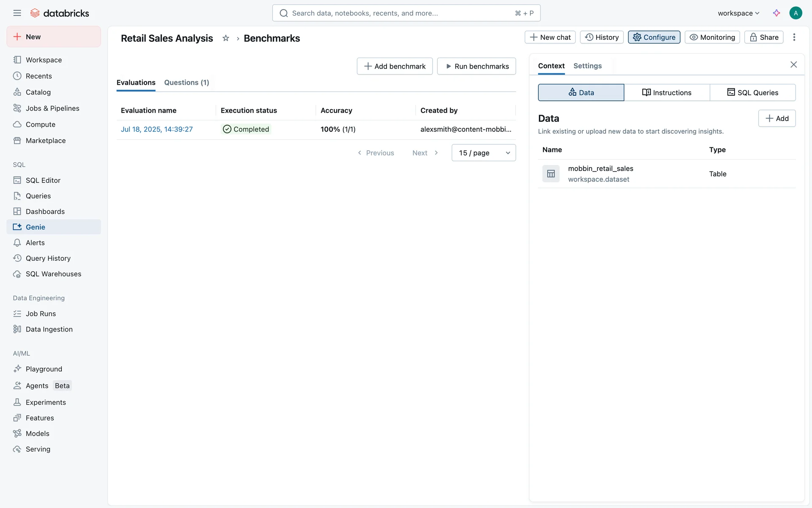The width and height of the screenshot is (812, 508).
Task: Click the New create button
Action: 54,37
